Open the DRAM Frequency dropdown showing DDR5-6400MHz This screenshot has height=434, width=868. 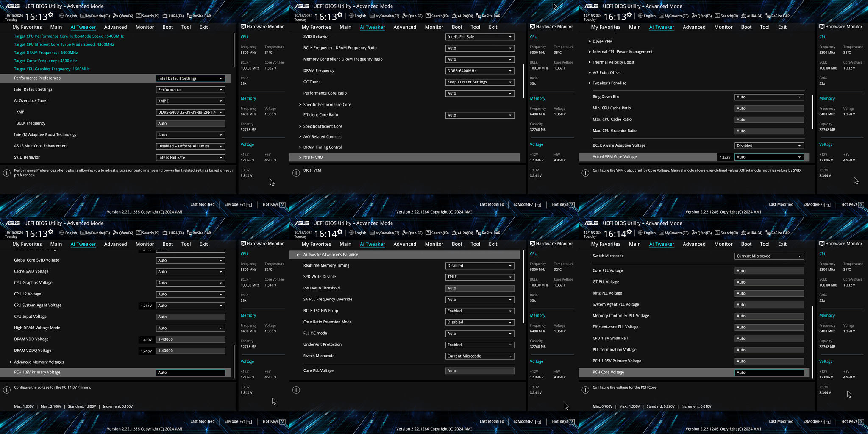tap(480, 71)
